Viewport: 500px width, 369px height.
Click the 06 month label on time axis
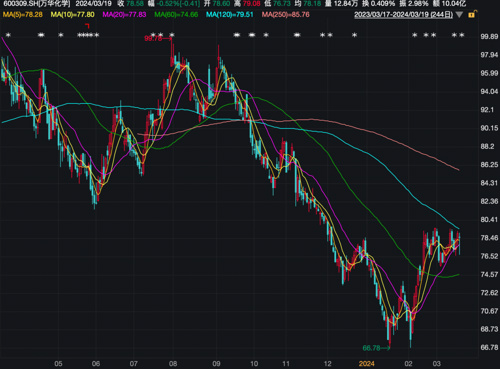tap(96, 363)
